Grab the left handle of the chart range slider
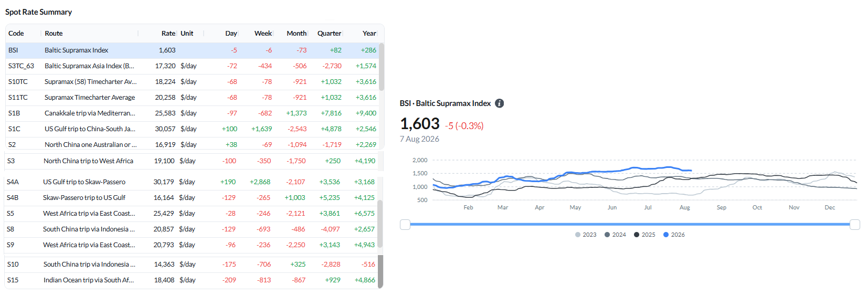Screen dimensions: 868x296 405,225
